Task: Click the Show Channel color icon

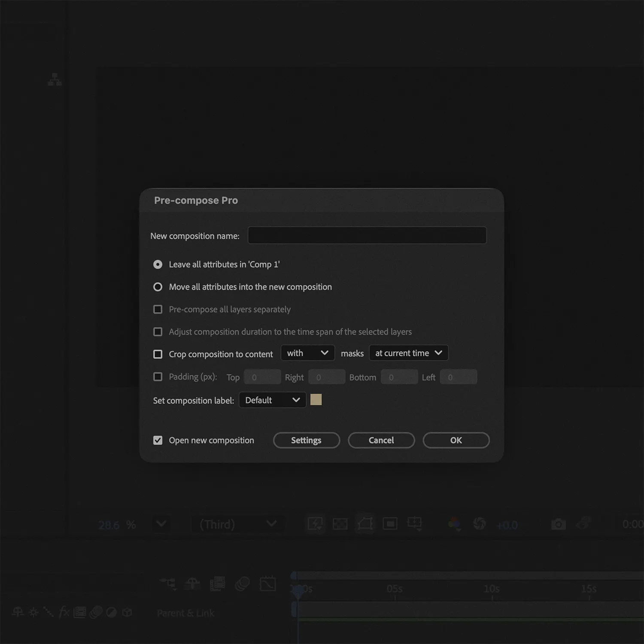Action: pyautogui.click(x=454, y=524)
